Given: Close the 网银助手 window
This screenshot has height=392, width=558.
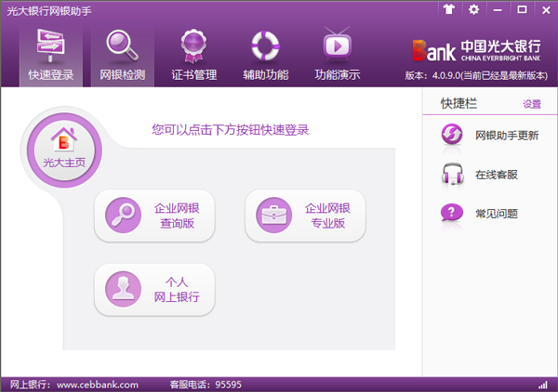Looking at the screenshot, I should click(546, 9).
